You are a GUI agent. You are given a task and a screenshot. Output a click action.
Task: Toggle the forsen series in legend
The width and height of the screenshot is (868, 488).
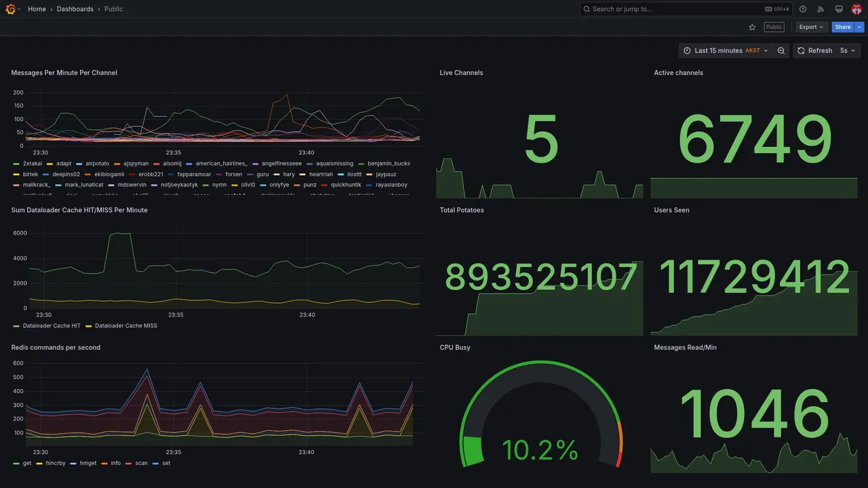(229, 174)
